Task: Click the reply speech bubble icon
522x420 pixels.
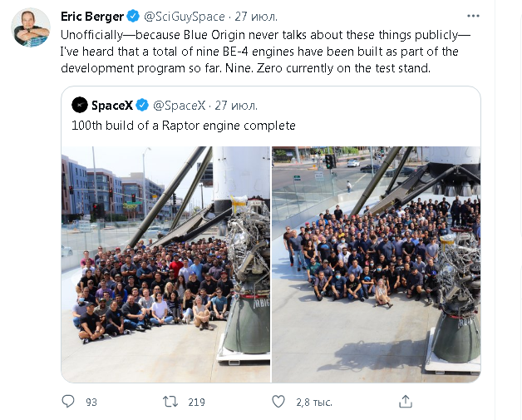Action: click(x=68, y=402)
